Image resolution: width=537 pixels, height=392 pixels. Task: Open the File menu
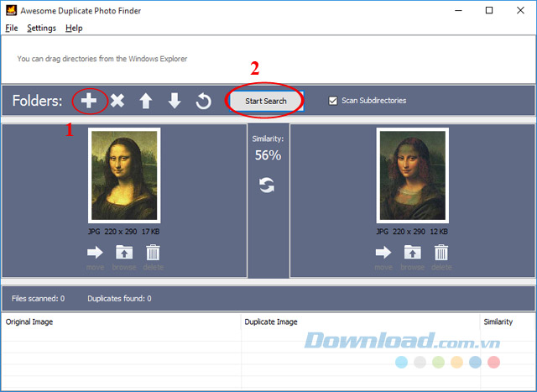tap(12, 28)
